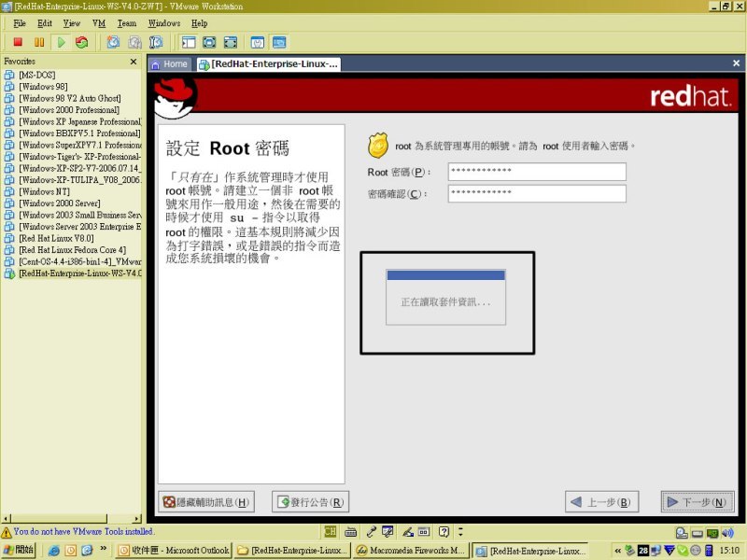Close the current VM tab
The width and height of the screenshot is (747, 560).
(736, 63)
